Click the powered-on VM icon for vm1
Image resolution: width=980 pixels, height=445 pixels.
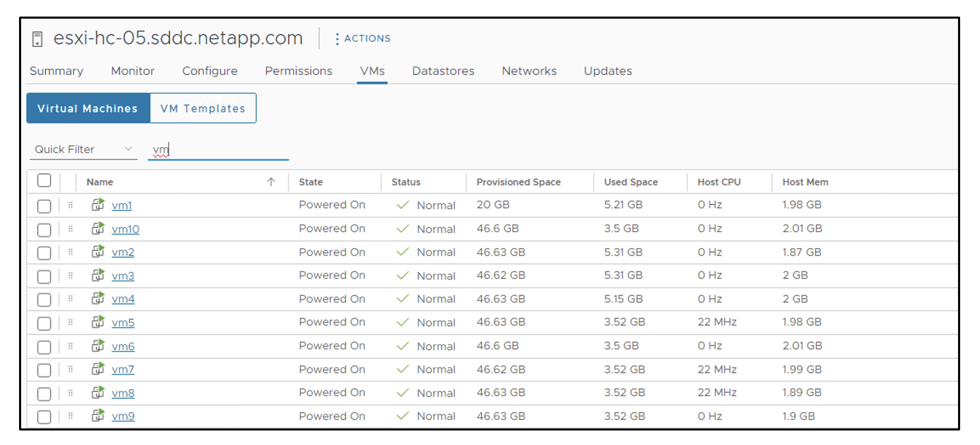pos(98,205)
